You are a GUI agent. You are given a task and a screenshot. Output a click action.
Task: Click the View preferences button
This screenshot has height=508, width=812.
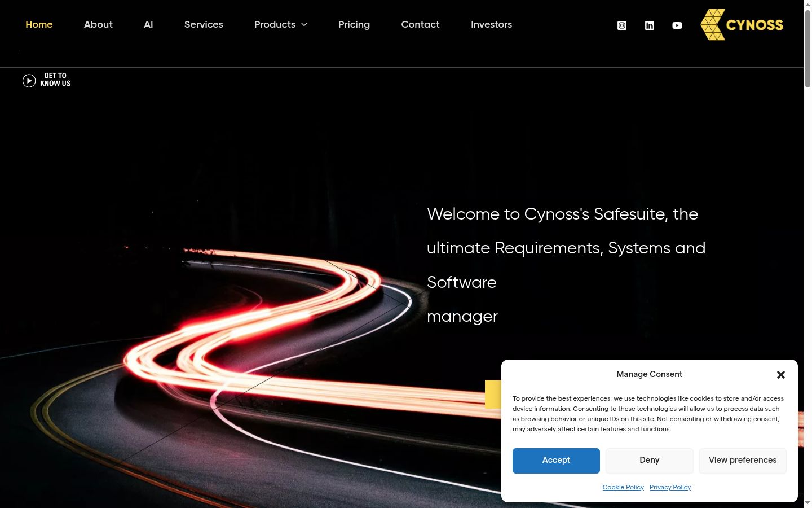743,461
